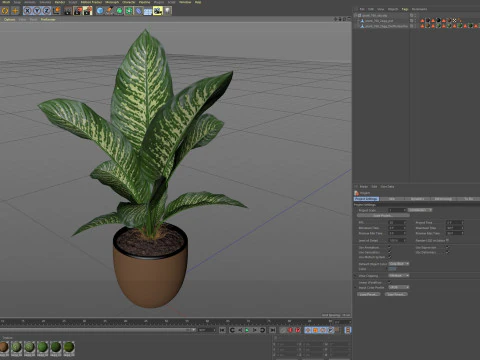Open Project Scale units dropdown

click(420, 210)
